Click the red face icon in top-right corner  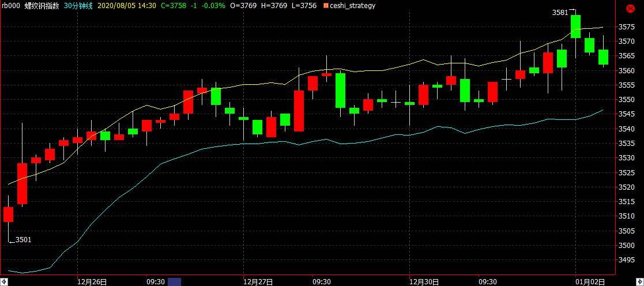point(629,8)
